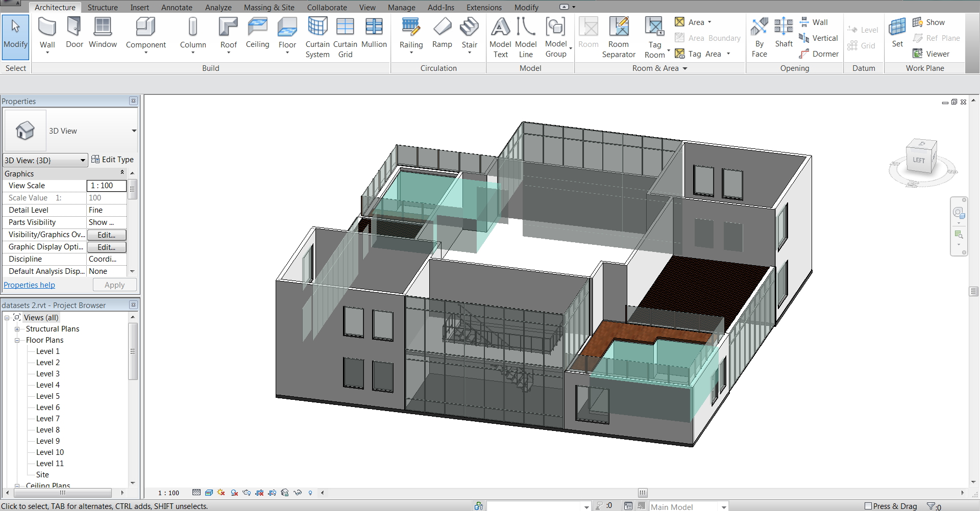Click the View Scale 1 : 100 field
Viewport: 980px width, 511px height.
106,186
